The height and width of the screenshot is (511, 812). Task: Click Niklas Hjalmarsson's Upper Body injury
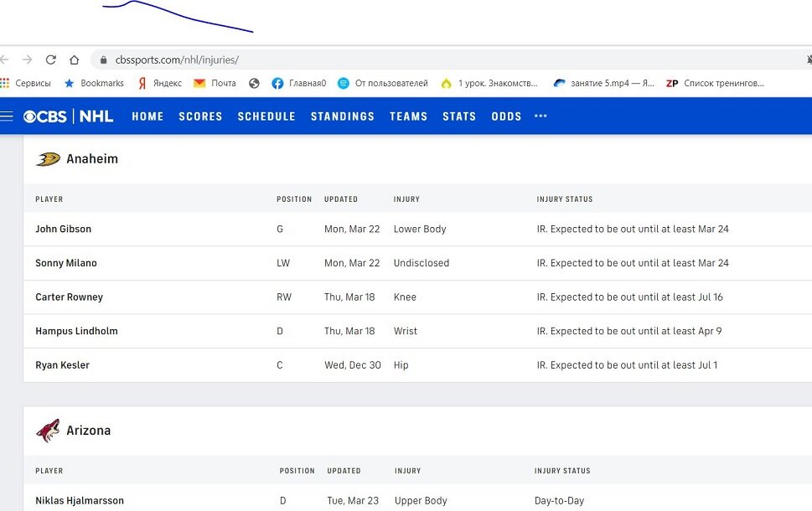[421, 501]
